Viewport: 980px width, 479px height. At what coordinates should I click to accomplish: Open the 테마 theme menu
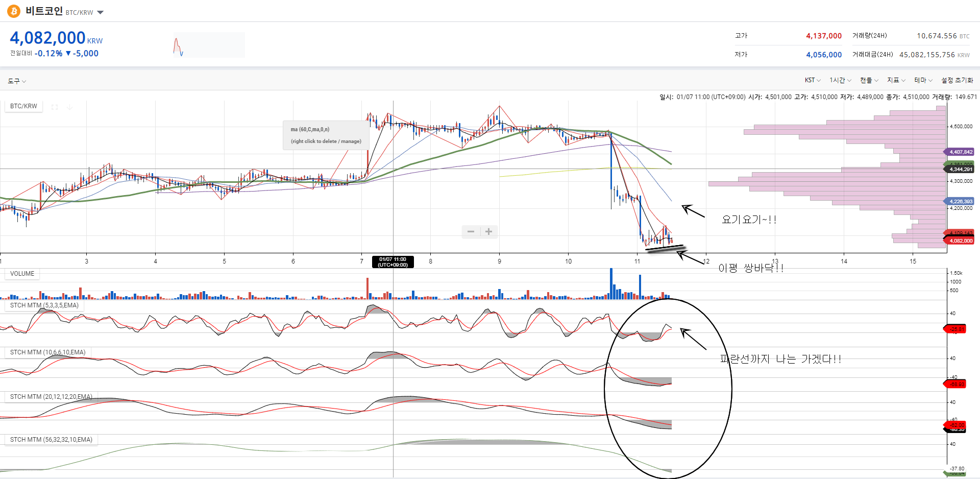coord(923,80)
